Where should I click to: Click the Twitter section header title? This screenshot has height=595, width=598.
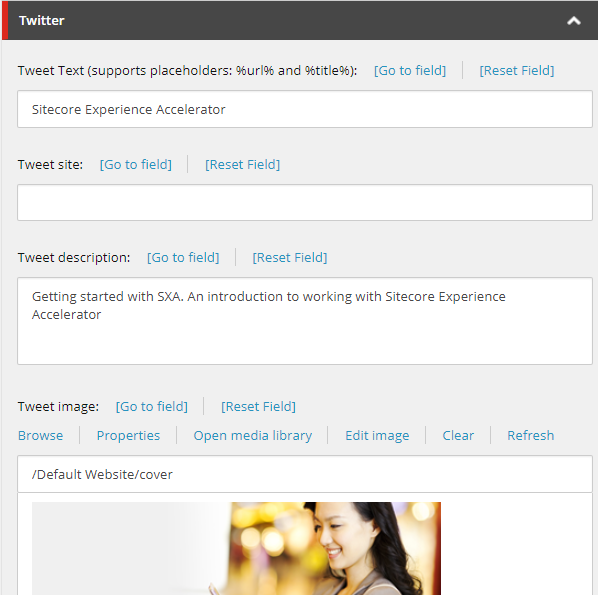[x=42, y=21]
